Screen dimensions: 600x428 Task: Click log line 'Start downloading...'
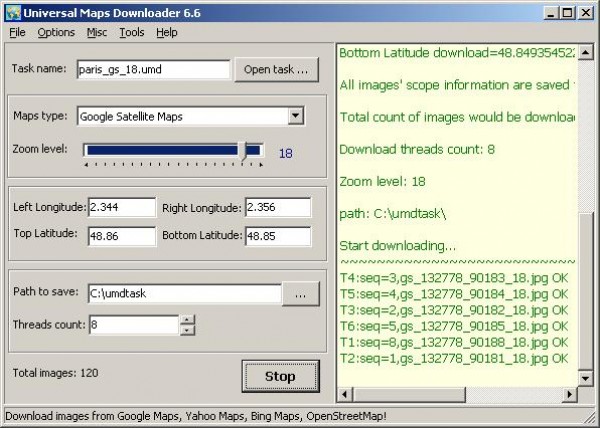click(x=398, y=246)
